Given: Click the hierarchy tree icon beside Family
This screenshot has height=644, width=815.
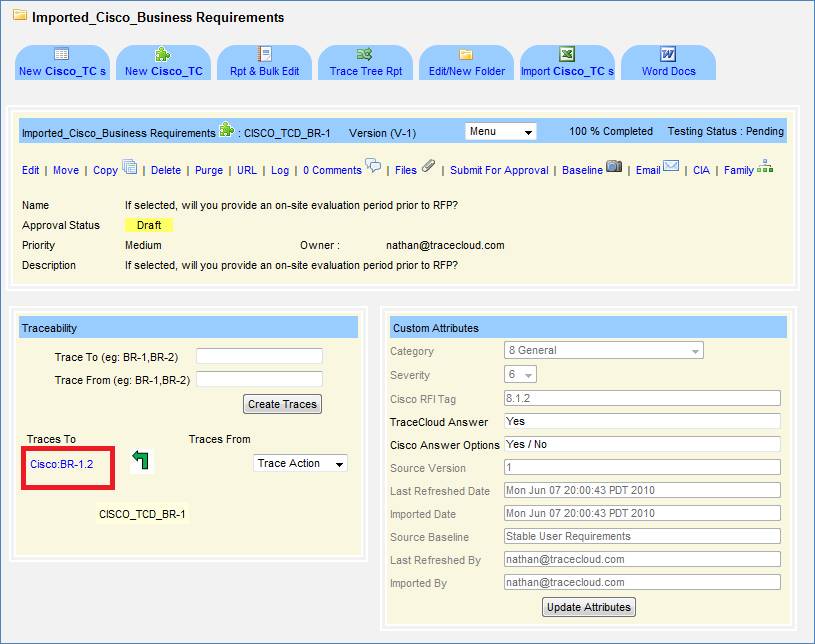Looking at the screenshot, I should pos(765,166).
